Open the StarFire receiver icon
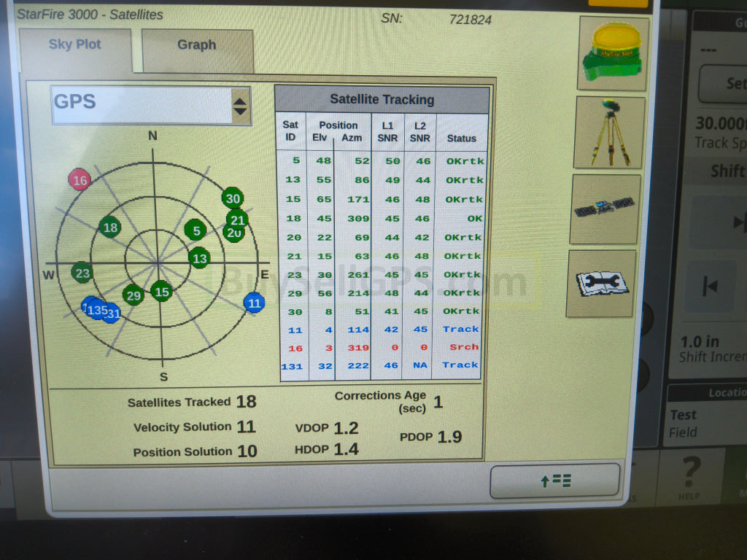Viewport: 747px width, 560px height. (613, 53)
